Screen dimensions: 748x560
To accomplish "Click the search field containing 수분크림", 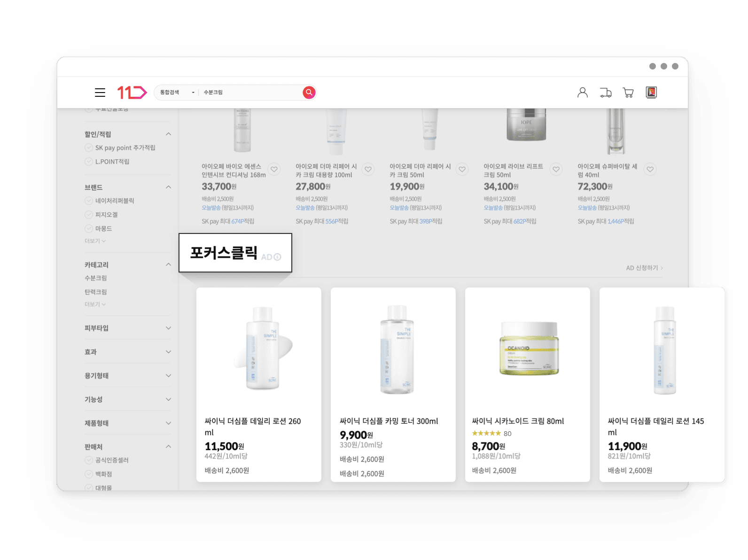I will click(251, 93).
